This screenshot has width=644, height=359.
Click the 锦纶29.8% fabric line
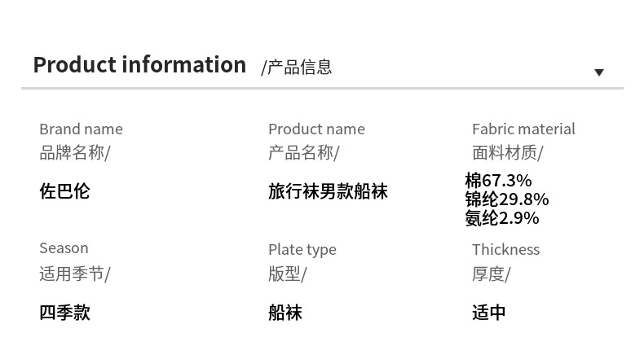pyautogui.click(x=506, y=199)
